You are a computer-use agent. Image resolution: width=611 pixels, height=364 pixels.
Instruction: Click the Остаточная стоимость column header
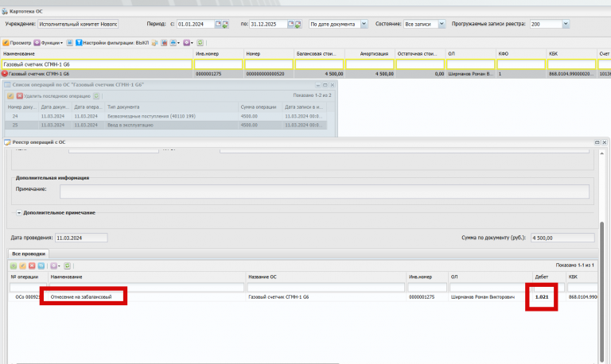tap(420, 54)
